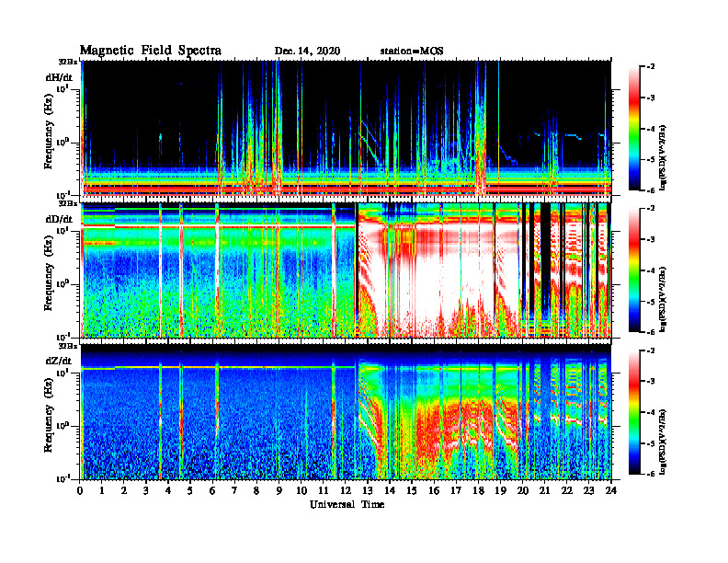728x563 pixels.
Task: Click the "32Hz" tick of the dZ/dt panel
Action: [x=67, y=346]
